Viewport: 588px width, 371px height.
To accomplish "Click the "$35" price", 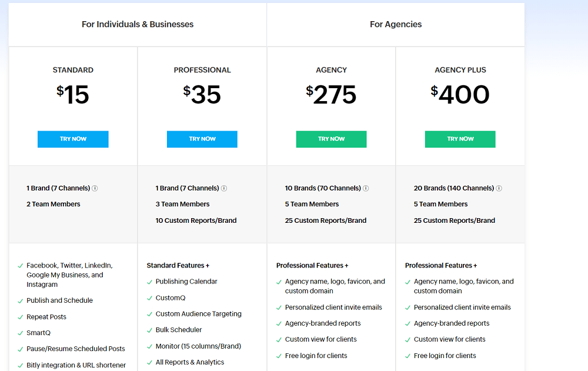I will pos(202,94).
